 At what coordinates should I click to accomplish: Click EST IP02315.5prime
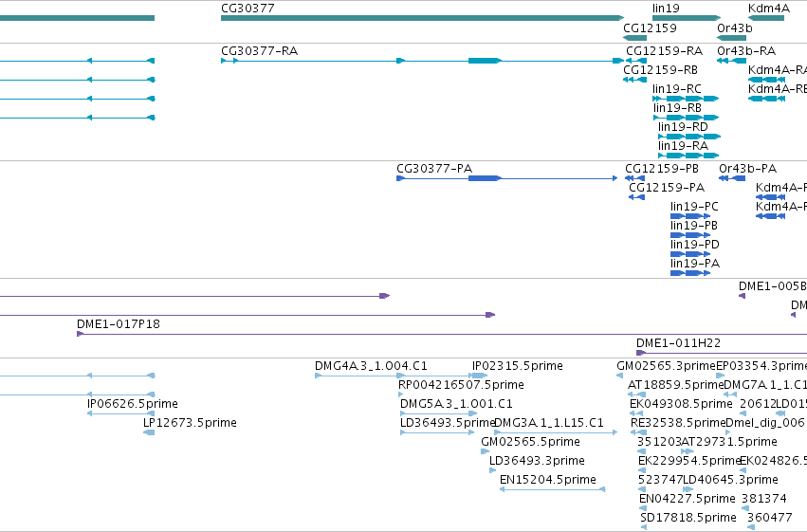pyautogui.click(x=480, y=376)
